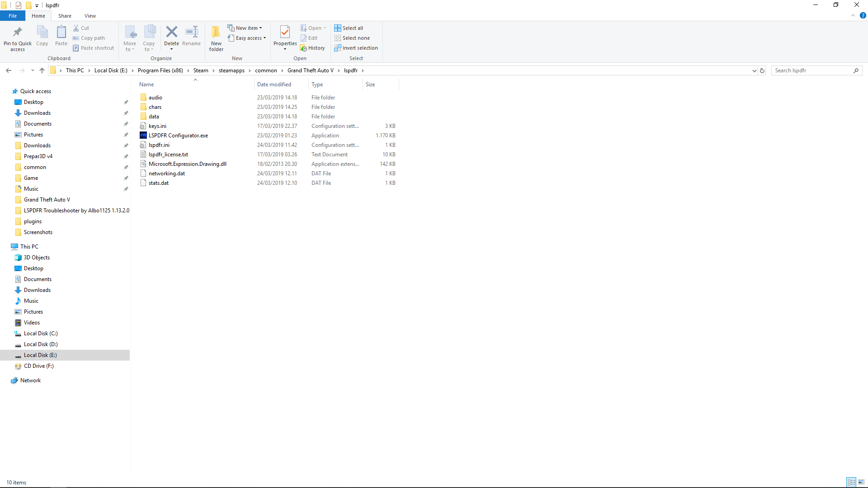Click the refresh address bar icon
The height and width of the screenshot is (488, 868).
tap(762, 70)
